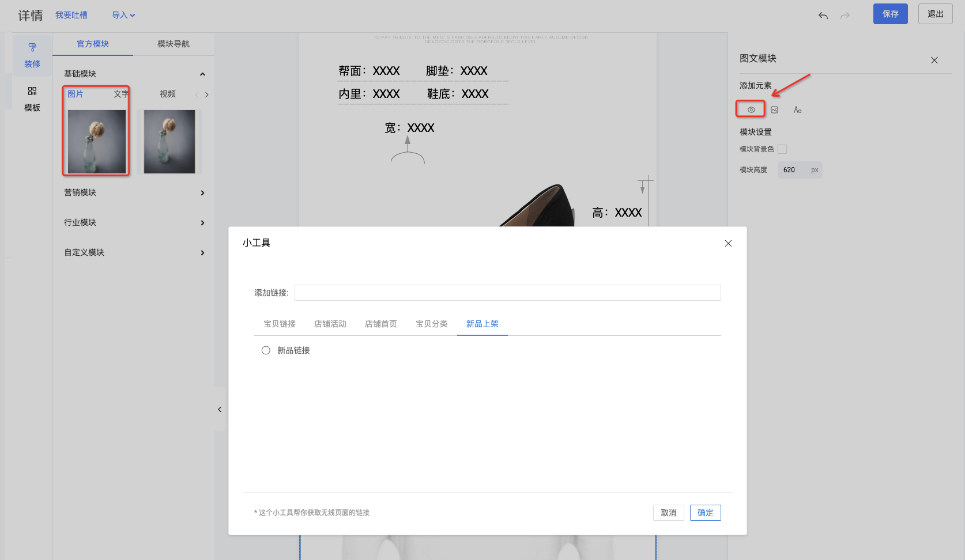Click the 添加链接 input field
Image resolution: width=965 pixels, height=560 pixels.
coord(508,293)
